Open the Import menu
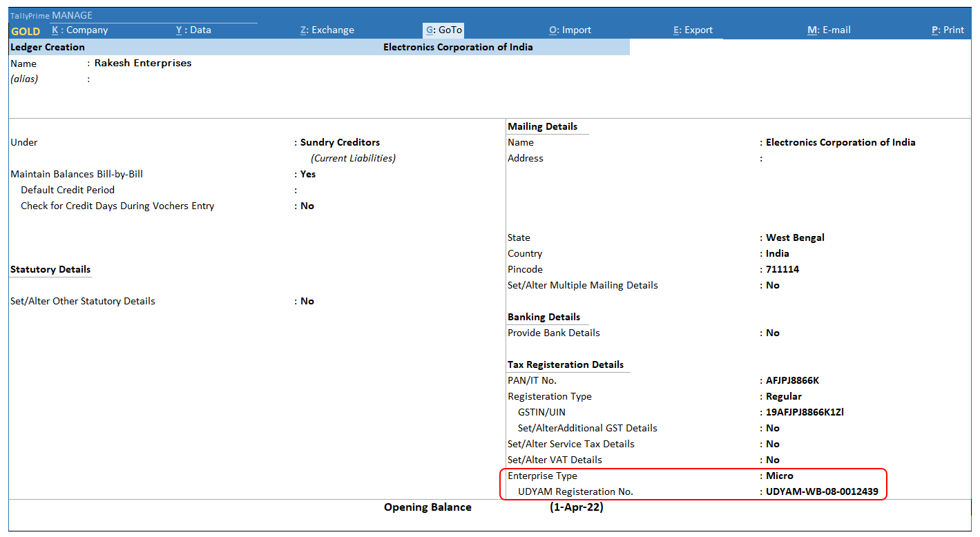980x537 pixels. click(570, 30)
